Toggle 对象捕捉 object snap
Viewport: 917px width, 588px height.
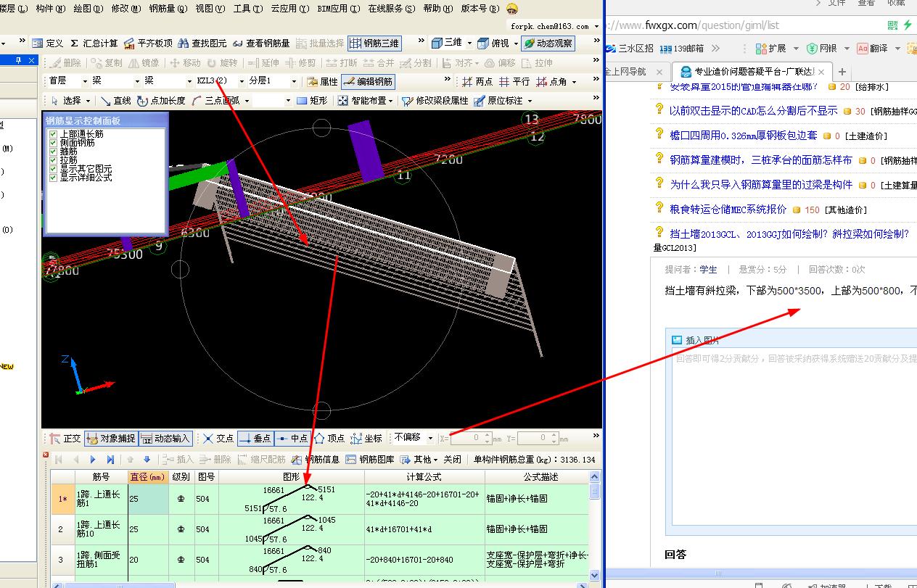[110, 438]
